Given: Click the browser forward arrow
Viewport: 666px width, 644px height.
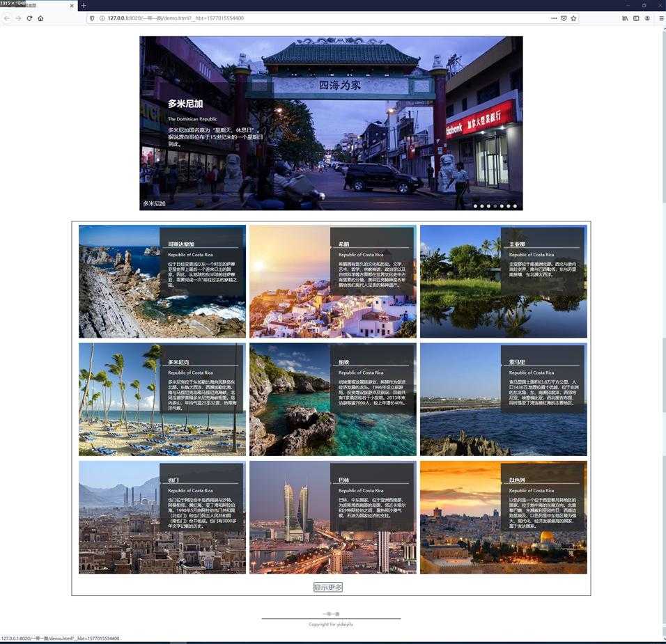Looking at the screenshot, I should 18,18.
